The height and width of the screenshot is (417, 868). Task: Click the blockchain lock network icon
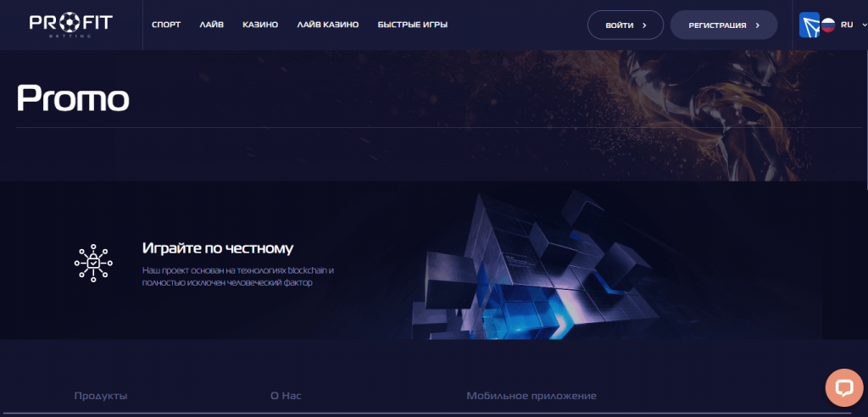[93, 264]
